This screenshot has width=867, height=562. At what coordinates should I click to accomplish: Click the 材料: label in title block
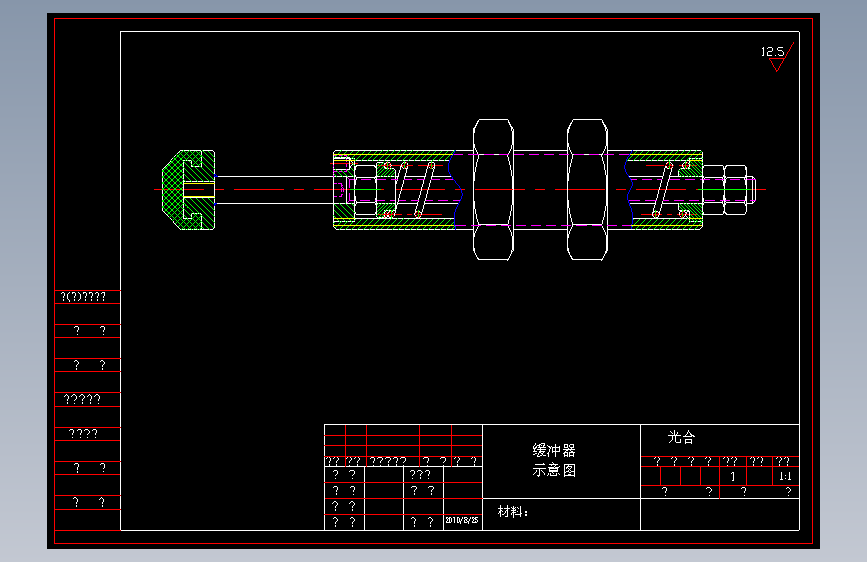513,512
